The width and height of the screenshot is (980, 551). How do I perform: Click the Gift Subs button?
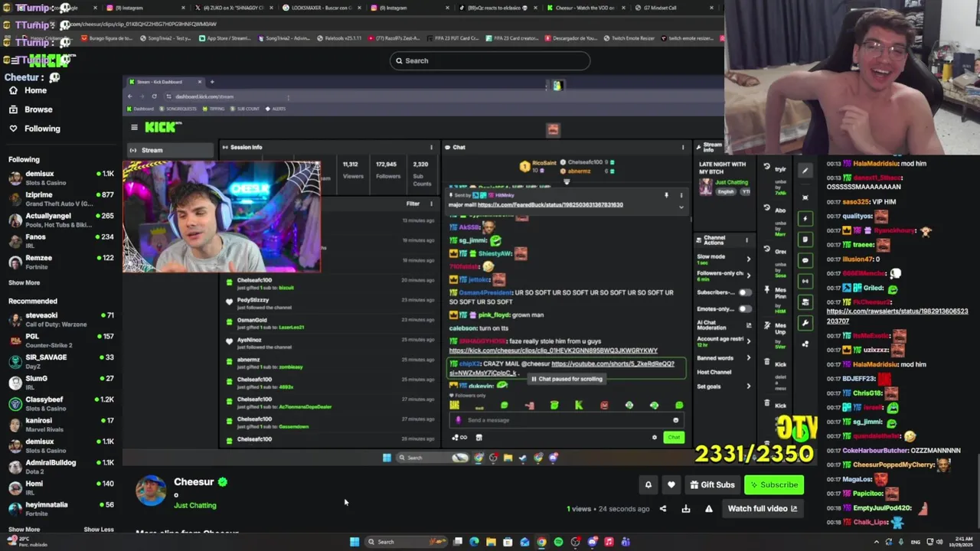(712, 484)
